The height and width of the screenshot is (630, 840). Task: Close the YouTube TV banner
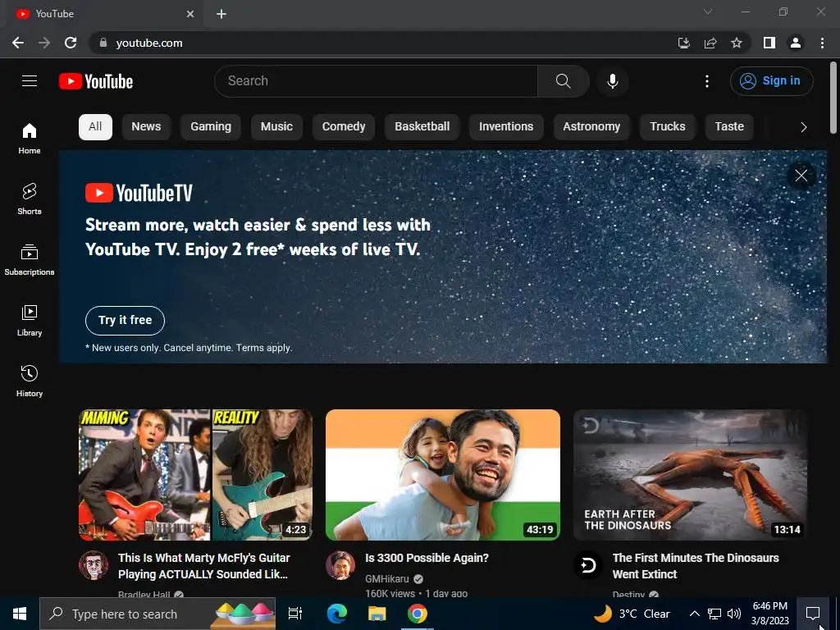(801, 176)
